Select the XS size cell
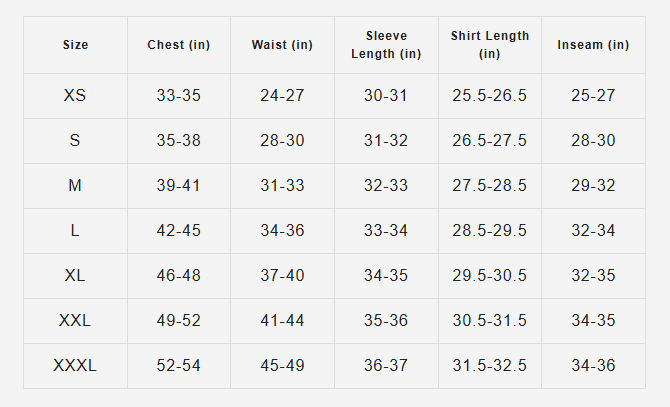Image resolution: width=670 pixels, height=407 pixels. (75, 95)
